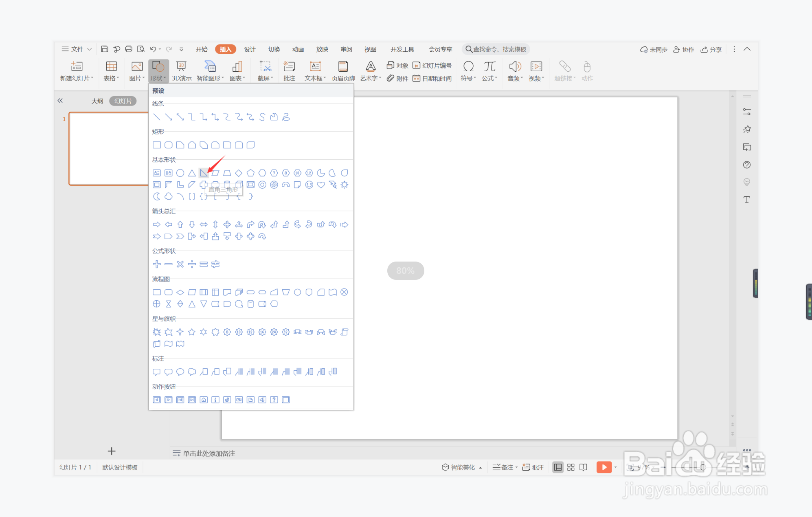Select the isosceles triangle in basic shapes

point(192,173)
